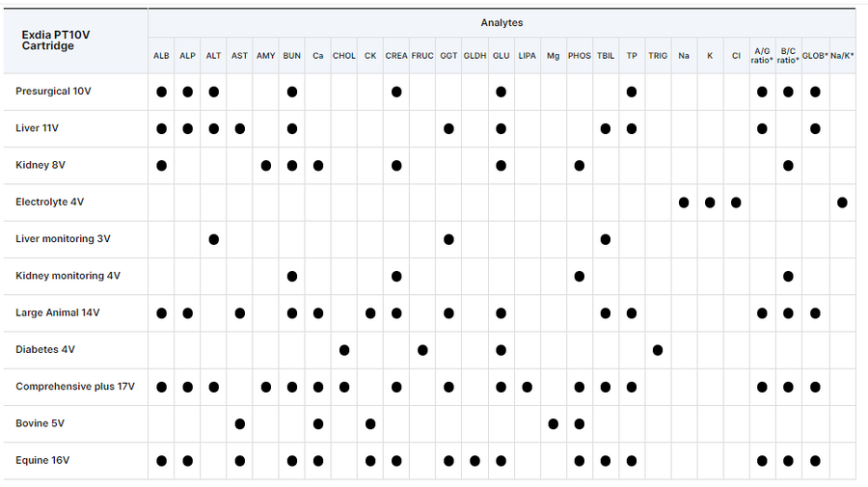Select the CHOL column header
868x487 pixels.
coord(343,56)
